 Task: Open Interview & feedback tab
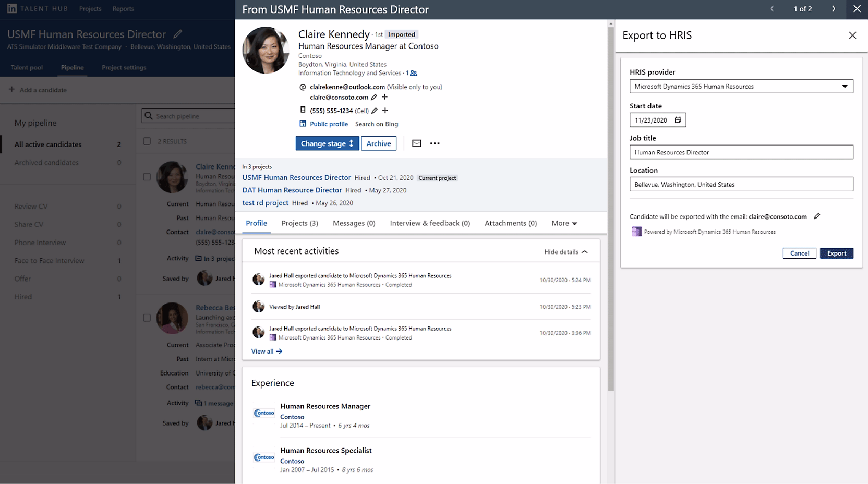coord(429,223)
